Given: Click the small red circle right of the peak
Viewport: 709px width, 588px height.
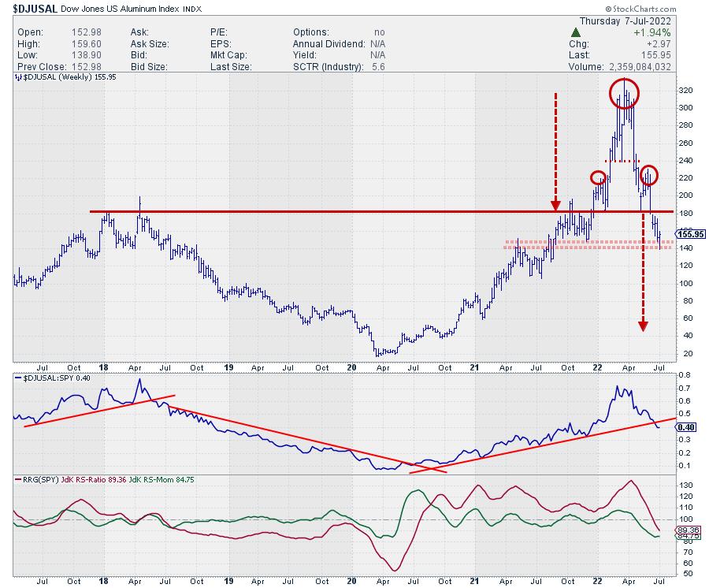Looking at the screenshot, I should click(648, 174).
